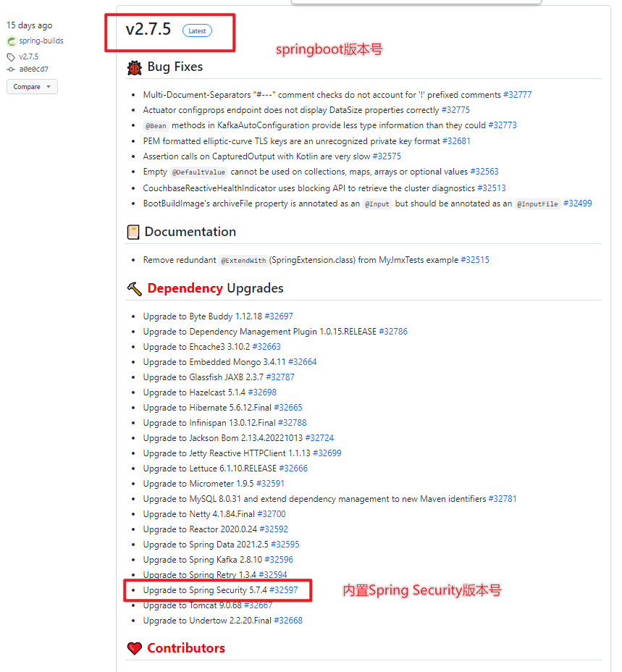Screen dimensions: 622x672
Task: Click the @InputFile code label
Action: click(x=537, y=204)
